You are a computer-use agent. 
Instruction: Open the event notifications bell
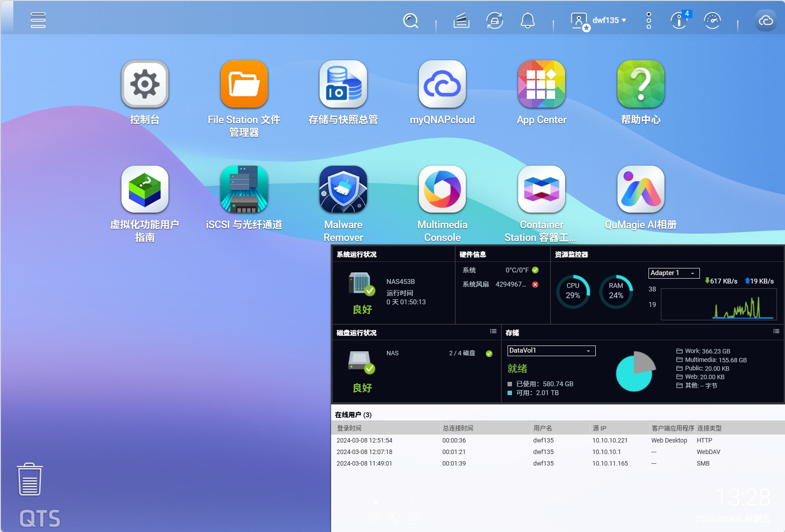pos(527,20)
